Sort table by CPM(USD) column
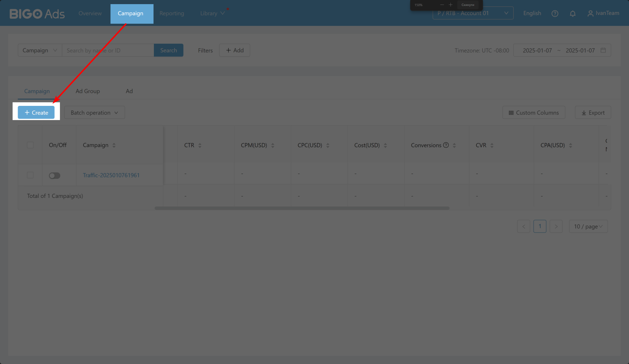This screenshot has width=629, height=364. [x=273, y=145]
